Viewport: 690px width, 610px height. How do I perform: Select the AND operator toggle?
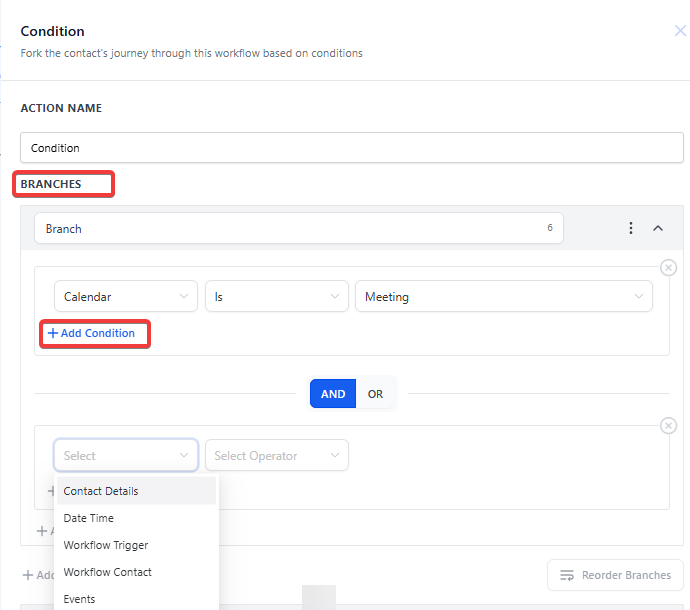click(333, 394)
